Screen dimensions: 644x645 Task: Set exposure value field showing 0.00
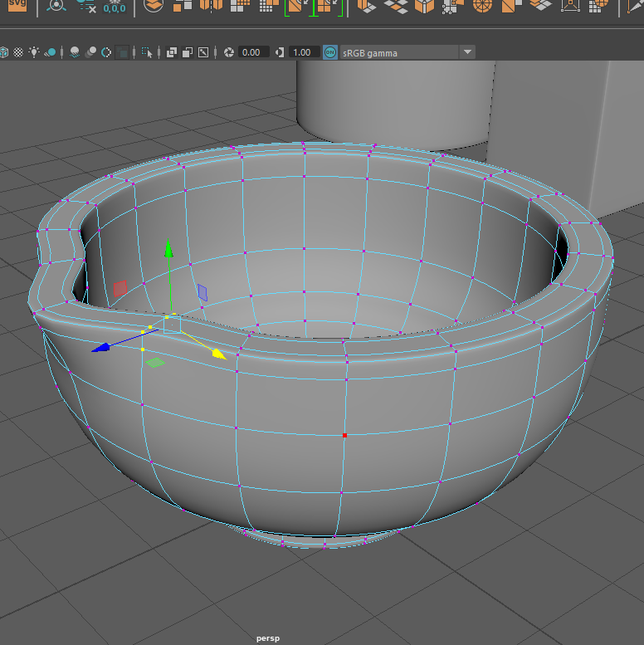[252, 52]
